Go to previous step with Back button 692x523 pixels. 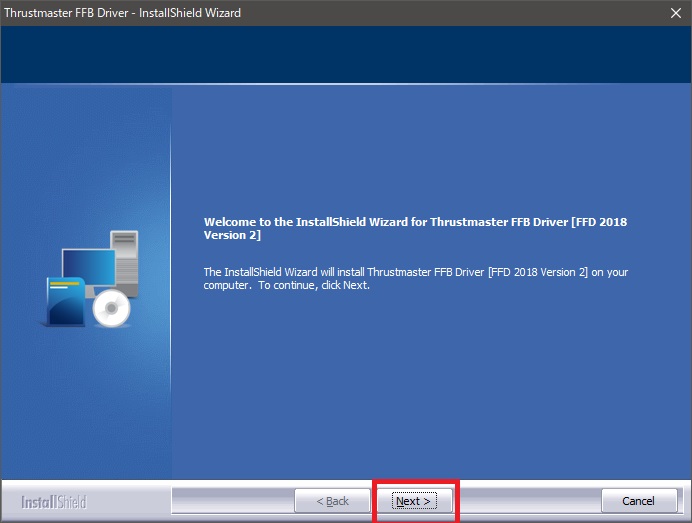click(332, 501)
